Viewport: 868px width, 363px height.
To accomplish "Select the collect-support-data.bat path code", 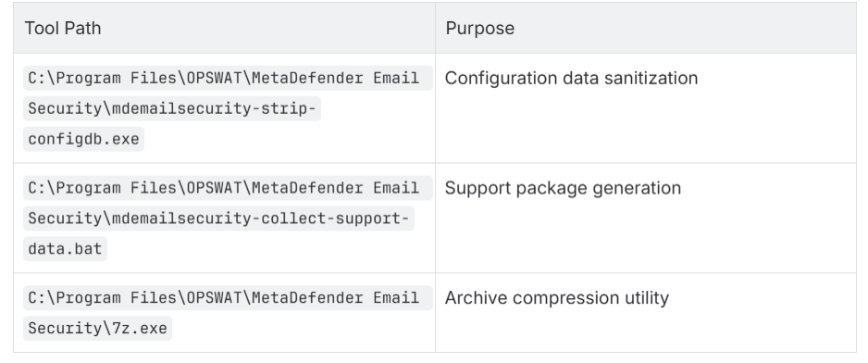I will point(228,218).
